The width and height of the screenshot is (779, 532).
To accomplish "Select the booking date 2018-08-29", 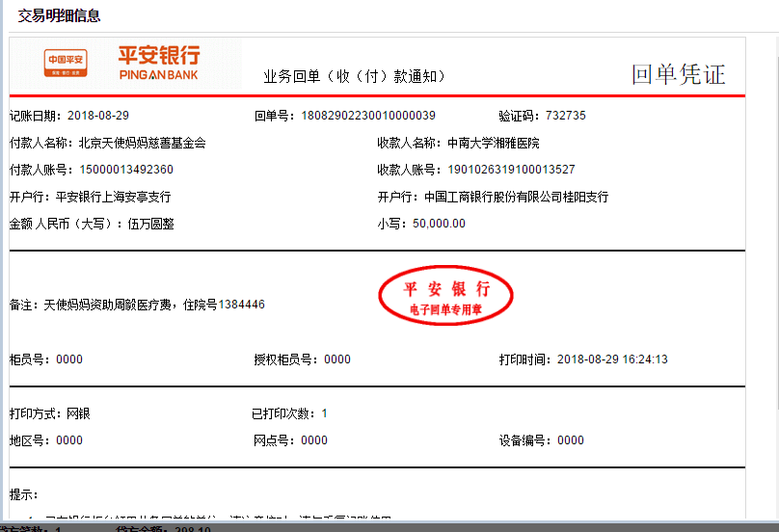I will click(x=98, y=116).
